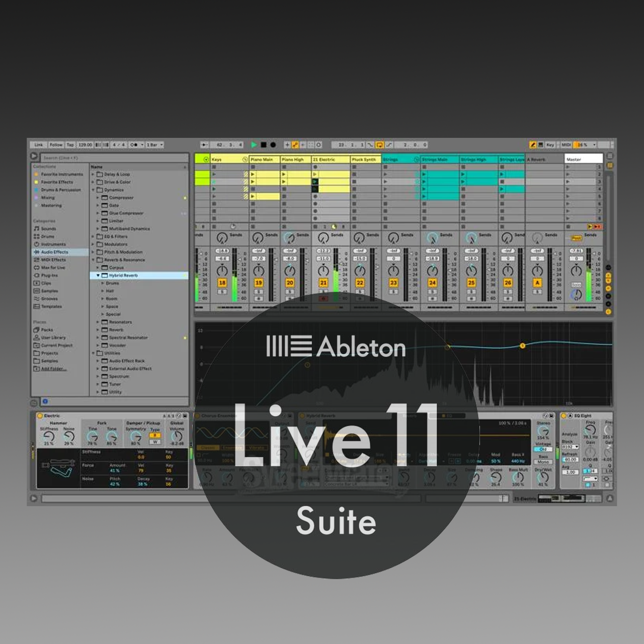Click the Add Folder link
Screen dimensions: 644x644
tap(53, 369)
